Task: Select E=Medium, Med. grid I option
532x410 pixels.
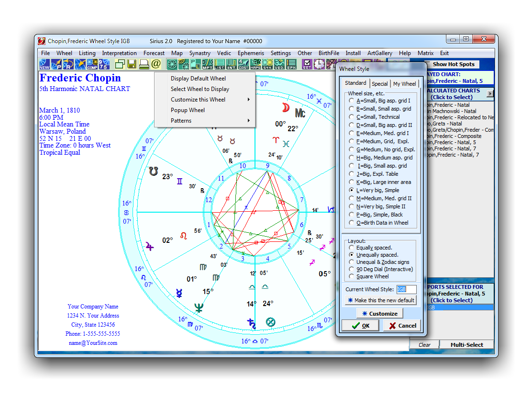Action: tap(379, 133)
